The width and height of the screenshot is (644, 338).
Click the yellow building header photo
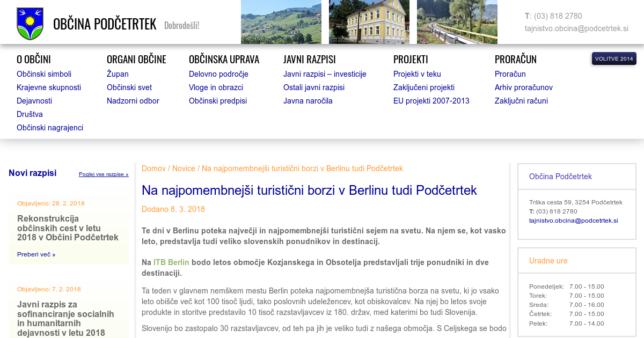click(369, 22)
